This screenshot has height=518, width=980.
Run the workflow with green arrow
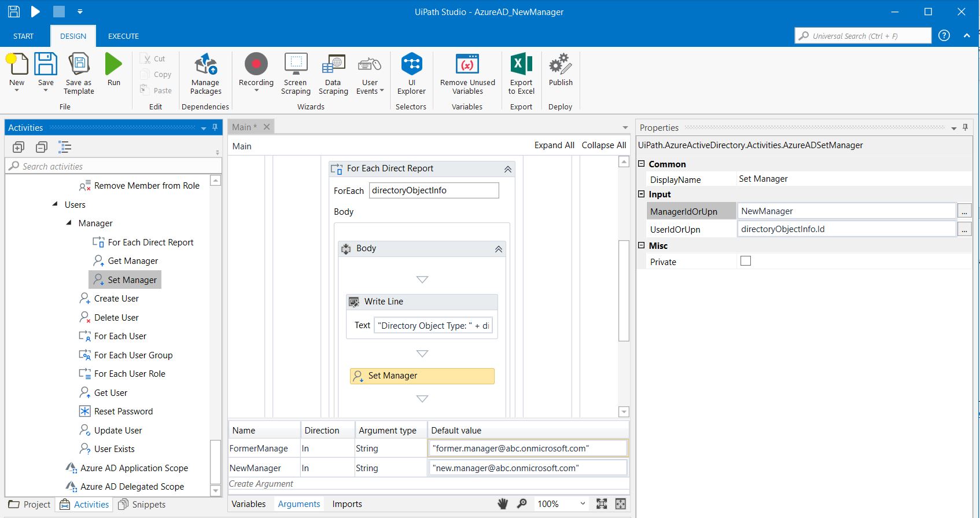(x=113, y=64)
